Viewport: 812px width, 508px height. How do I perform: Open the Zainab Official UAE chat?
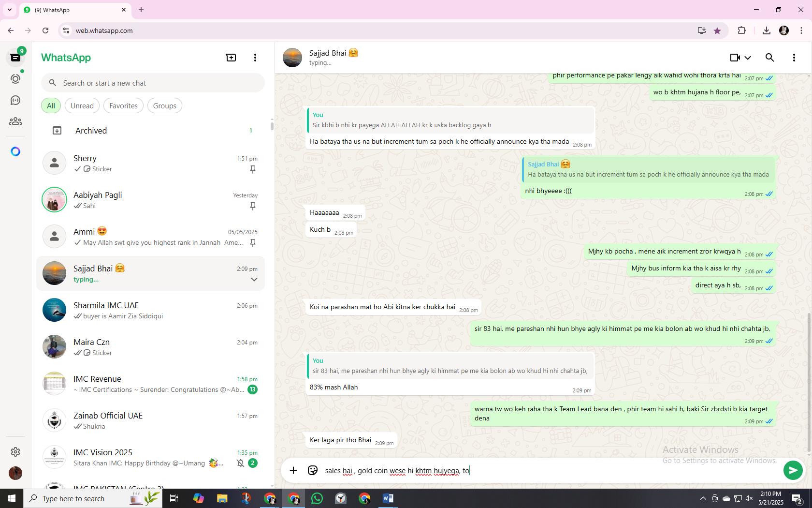click(151, 420)
